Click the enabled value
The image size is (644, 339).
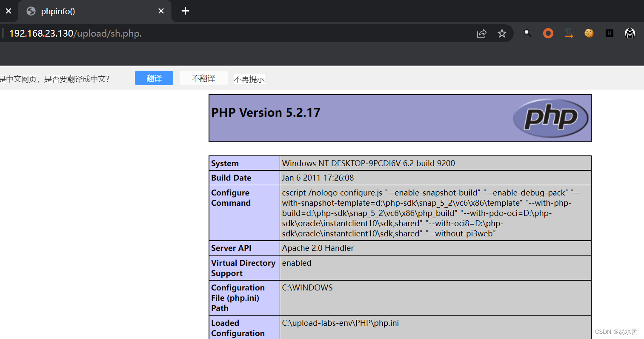coord(297,263)
